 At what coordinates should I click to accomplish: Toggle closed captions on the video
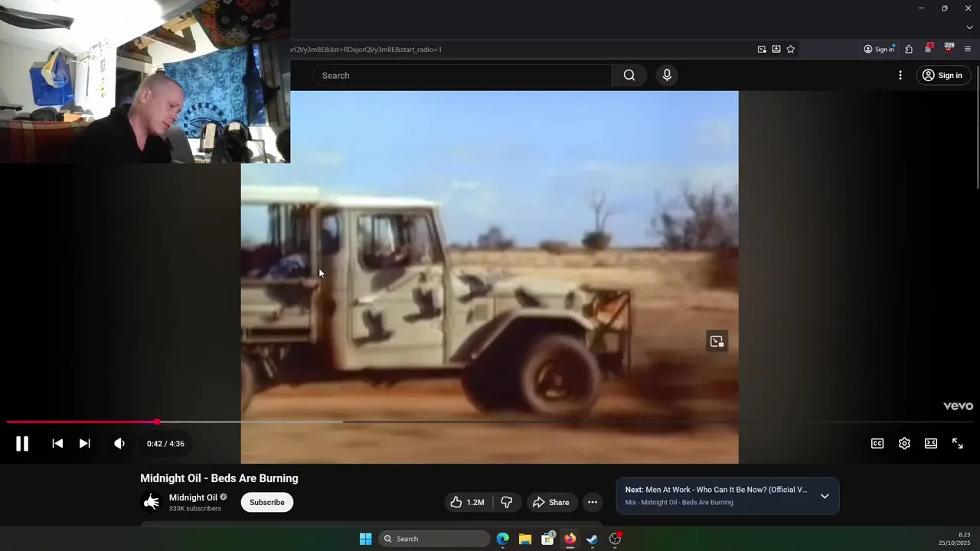tap(877, 444)
